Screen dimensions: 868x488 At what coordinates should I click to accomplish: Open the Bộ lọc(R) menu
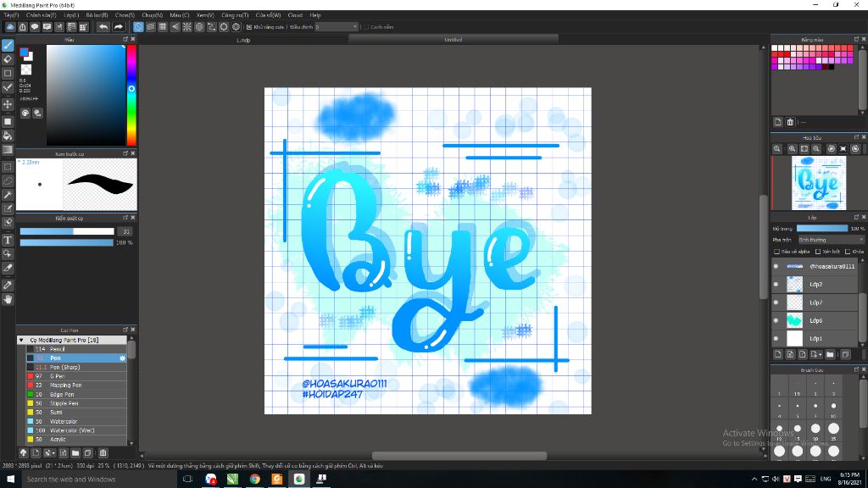pos(97,15)
